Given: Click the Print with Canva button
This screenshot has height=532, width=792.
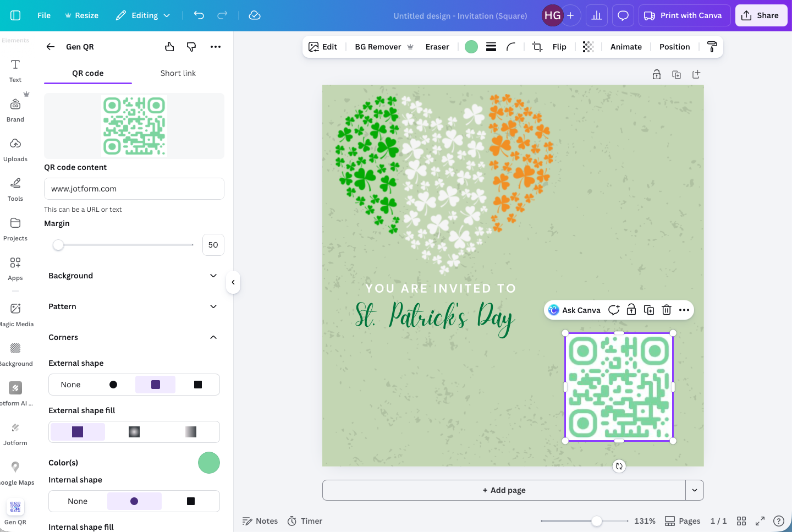Looking at the screenshot, I should (684, 15).
